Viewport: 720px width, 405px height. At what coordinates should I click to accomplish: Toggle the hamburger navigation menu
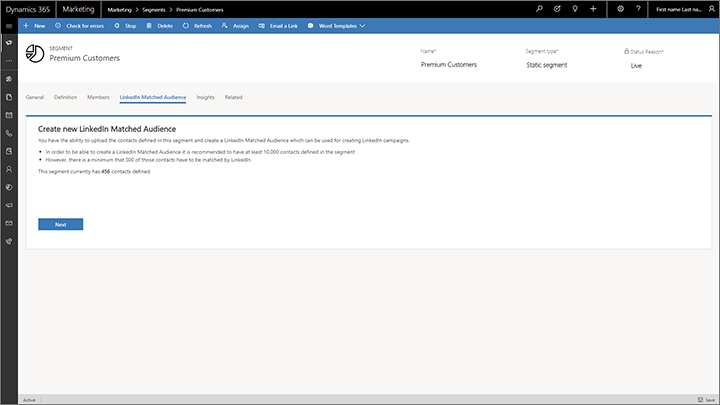pyautogui.click(x=8, y=25)
